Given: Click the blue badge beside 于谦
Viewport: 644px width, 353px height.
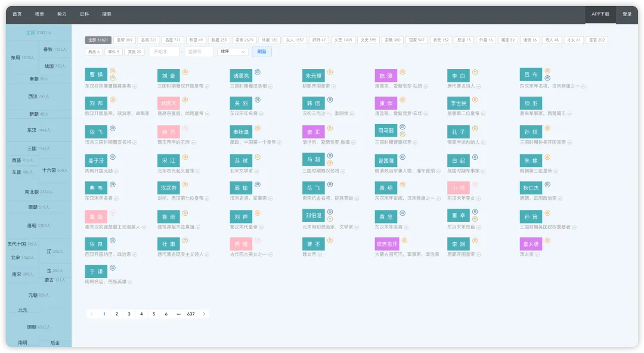Looking at the screenshot, I should (113, 268).
